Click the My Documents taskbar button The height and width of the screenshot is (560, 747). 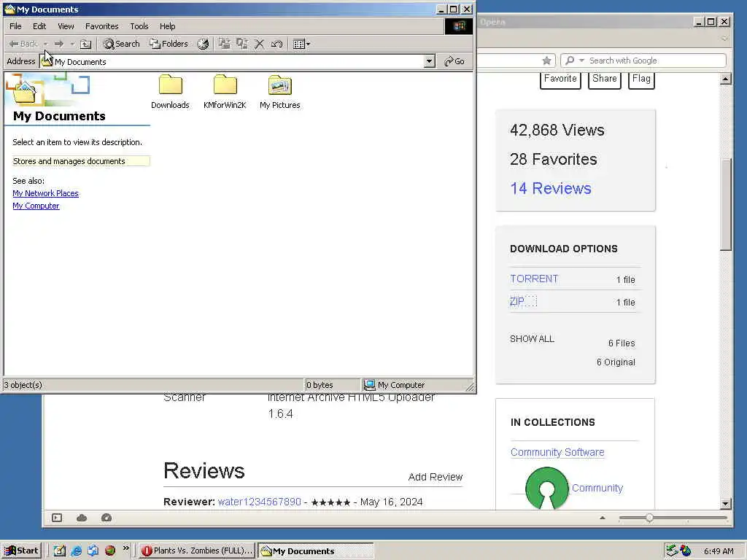click(x=316, y=551)
